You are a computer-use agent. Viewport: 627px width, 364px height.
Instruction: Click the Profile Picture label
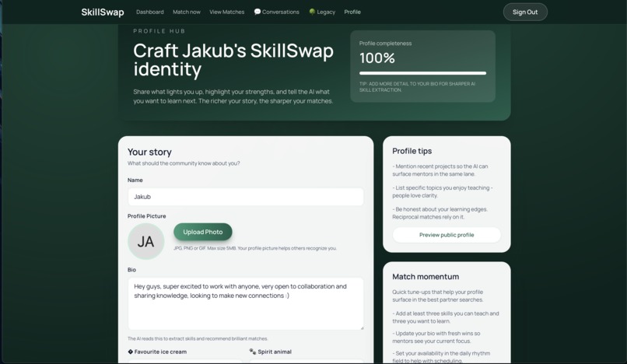[x=147, y=216]
